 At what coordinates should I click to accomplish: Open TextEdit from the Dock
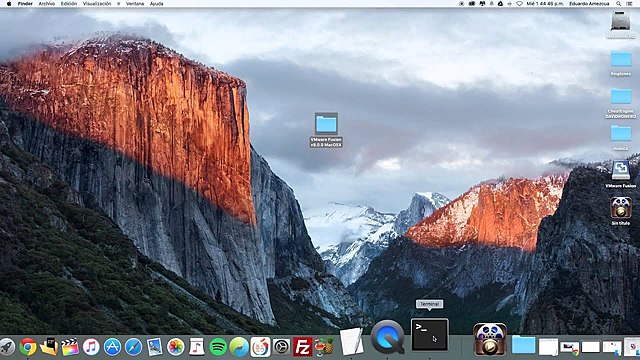[x=351, y=341]
